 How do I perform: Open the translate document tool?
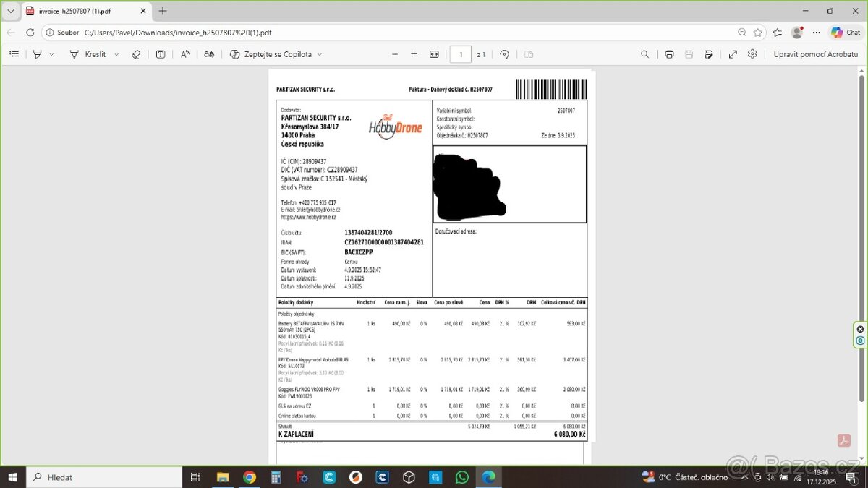[209, 54]
